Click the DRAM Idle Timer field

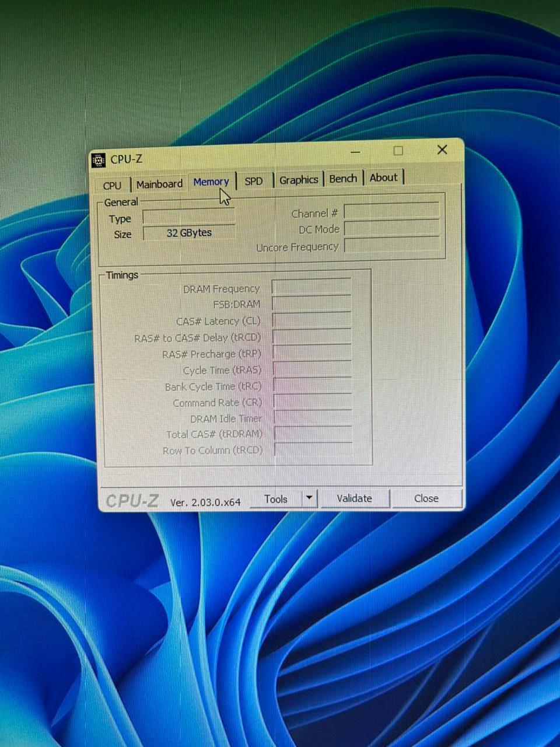pyautogui.click(x=313, y=417)
